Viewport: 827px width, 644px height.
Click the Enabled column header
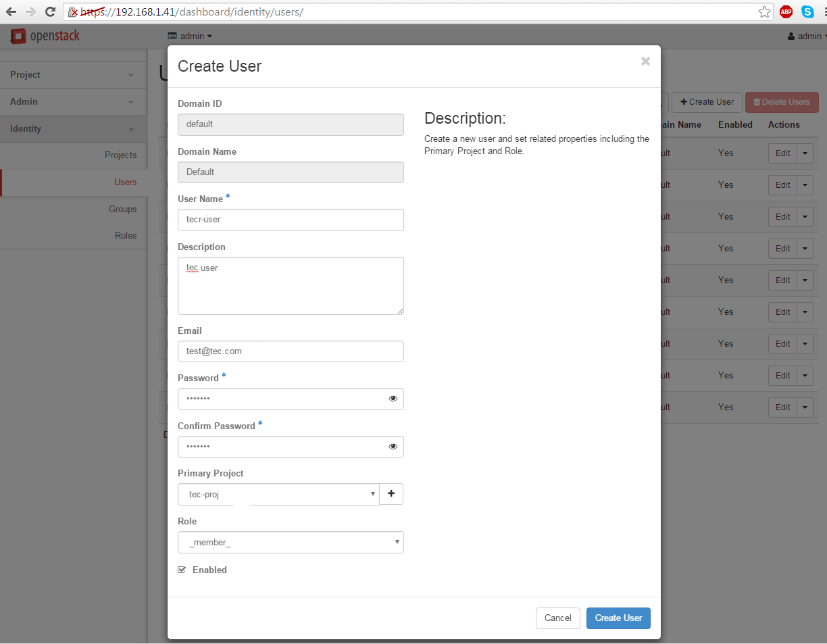735,125
